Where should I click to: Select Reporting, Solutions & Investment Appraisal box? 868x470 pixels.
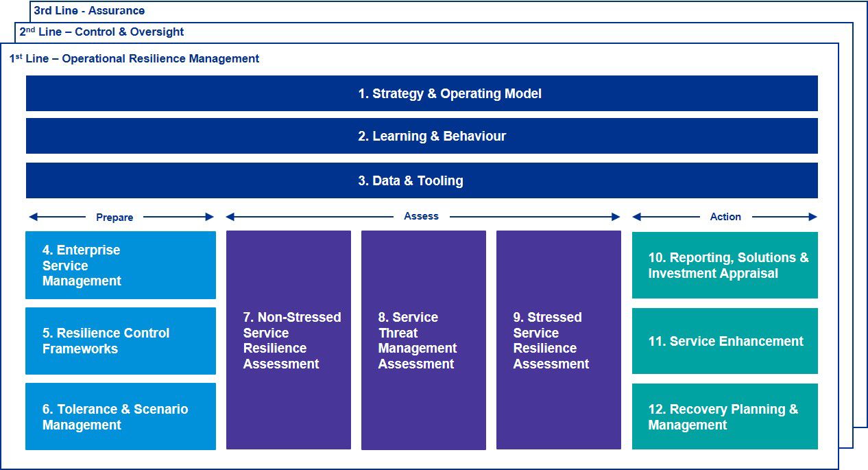click(x=725, y=266)
